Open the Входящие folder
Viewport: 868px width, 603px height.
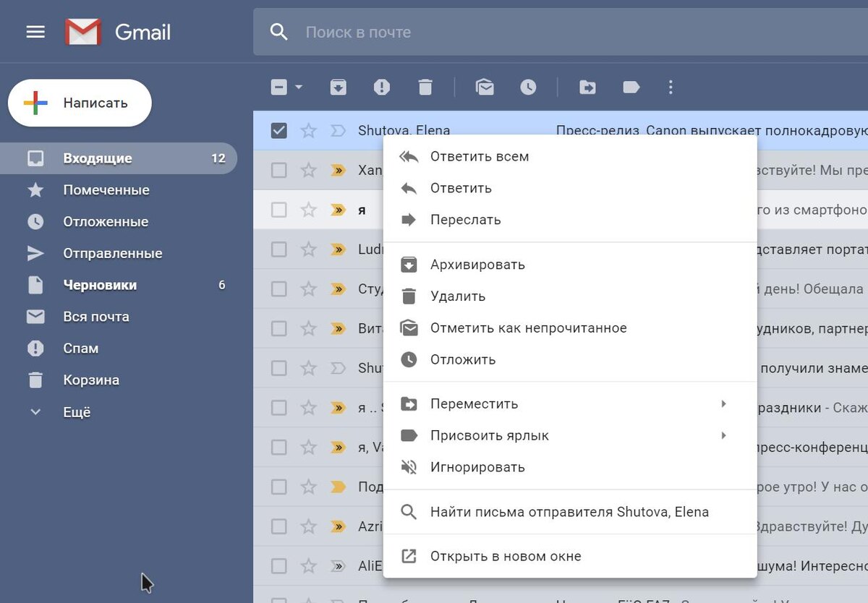coord(119,158)
